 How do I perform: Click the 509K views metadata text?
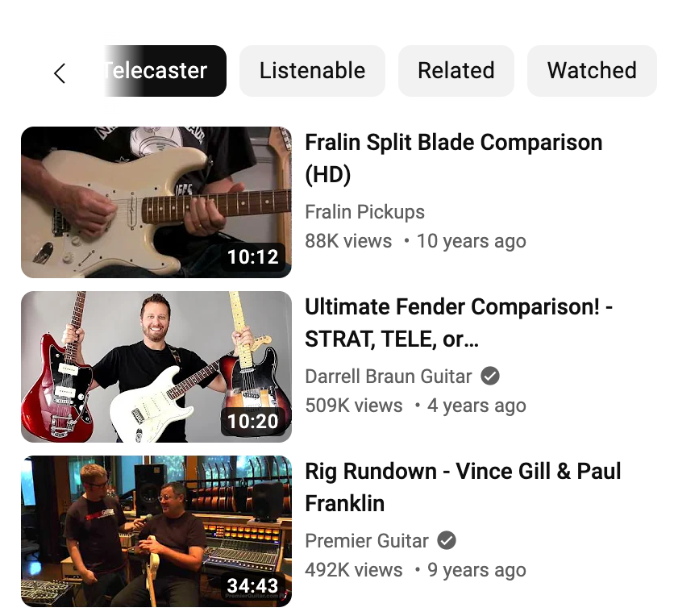(354, 406)
